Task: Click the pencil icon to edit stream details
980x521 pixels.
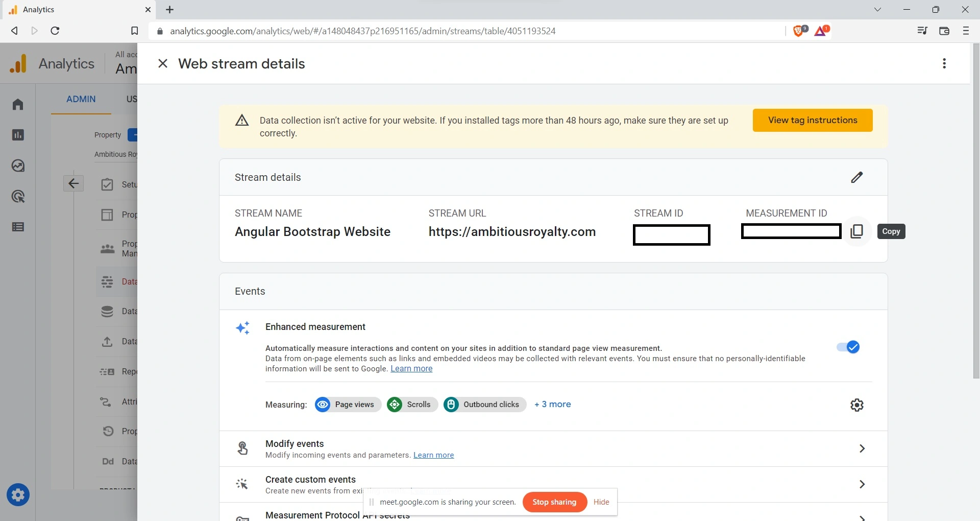Action: (856, 177)
